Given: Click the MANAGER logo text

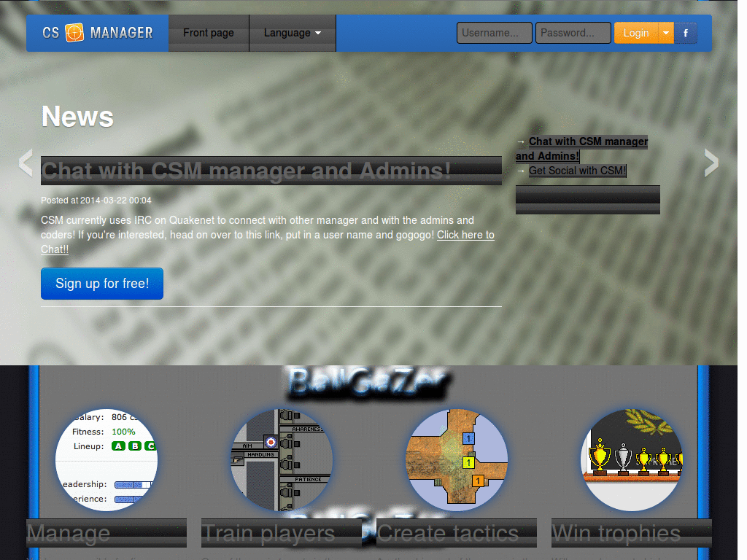Looking at the screenshot, I should (122, 33).
